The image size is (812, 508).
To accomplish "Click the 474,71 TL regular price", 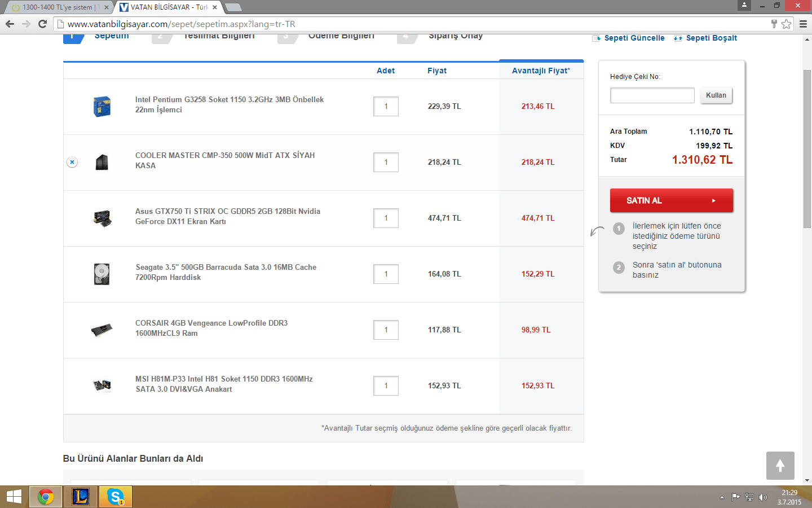I will tap(444, 218).
